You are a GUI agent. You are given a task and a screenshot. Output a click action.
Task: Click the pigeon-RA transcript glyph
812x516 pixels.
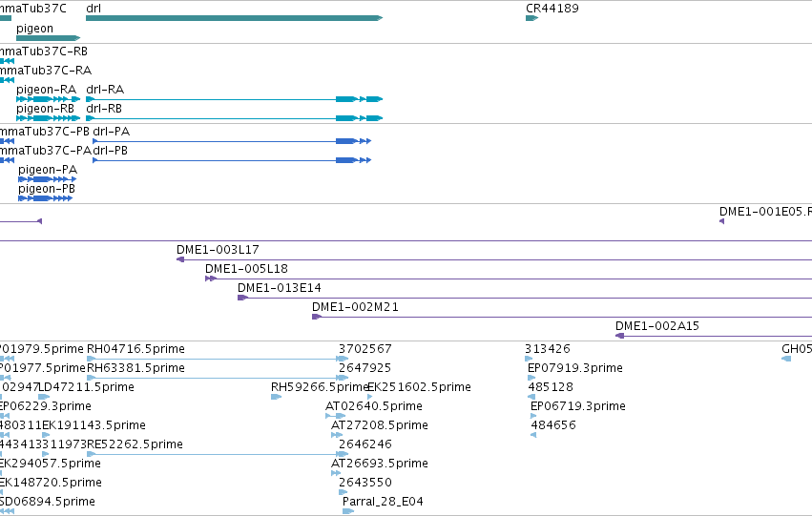point(48,99)
